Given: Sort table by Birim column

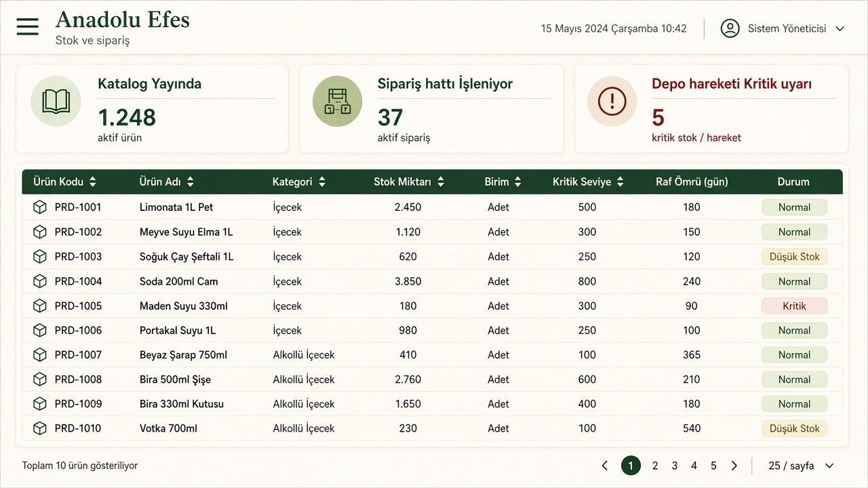Looking at the screenshot, I should [x=503, y=182].
